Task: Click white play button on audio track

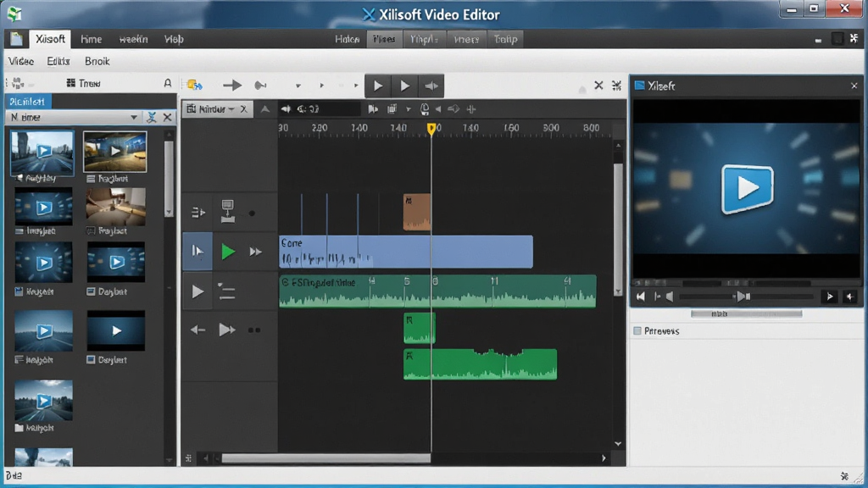Action: coord(198,291)
